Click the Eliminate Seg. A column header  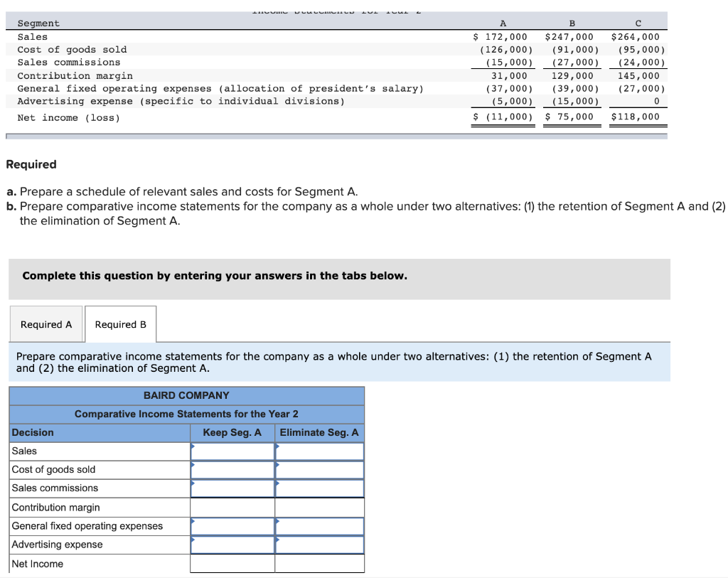point(319,433)
